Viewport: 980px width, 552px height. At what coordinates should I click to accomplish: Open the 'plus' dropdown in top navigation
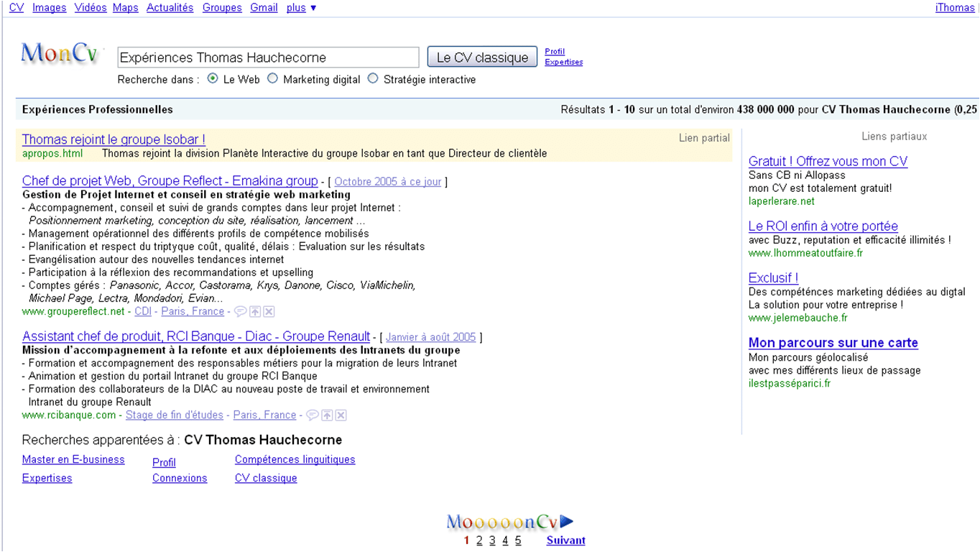tap(301, 7)
